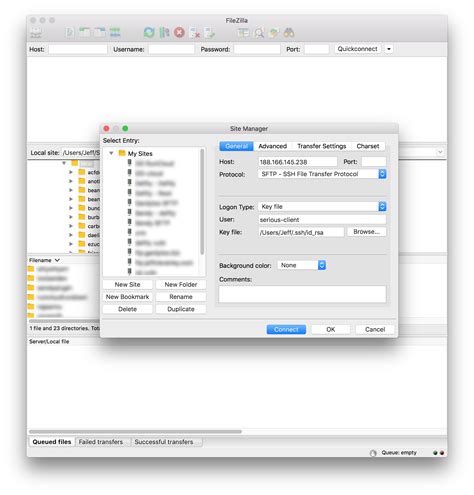Image resolution: width=474 pixels, height=495 pixels.
Task: Search remote files with binoculars icon
Action: [289, 33]
